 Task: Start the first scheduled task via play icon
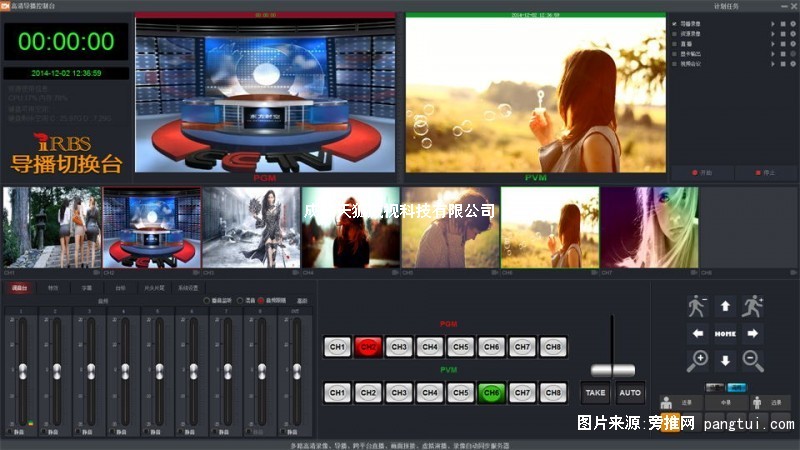coord(772,24)
